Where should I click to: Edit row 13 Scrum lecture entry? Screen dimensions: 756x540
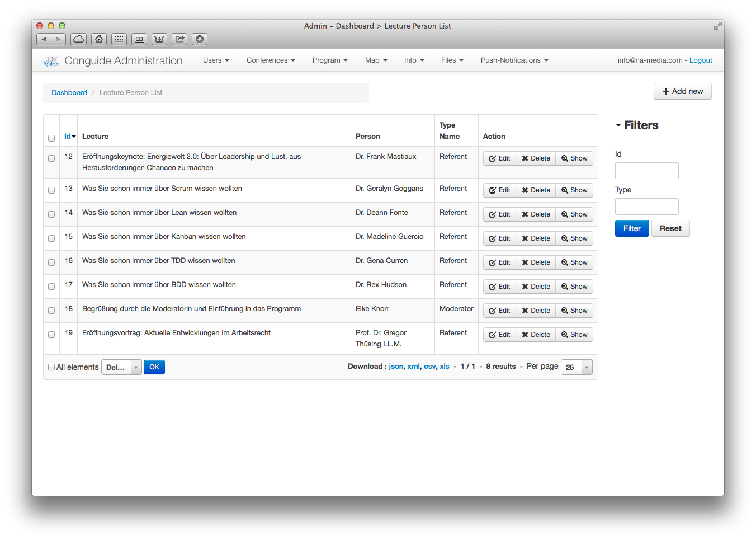coord(499,190)
